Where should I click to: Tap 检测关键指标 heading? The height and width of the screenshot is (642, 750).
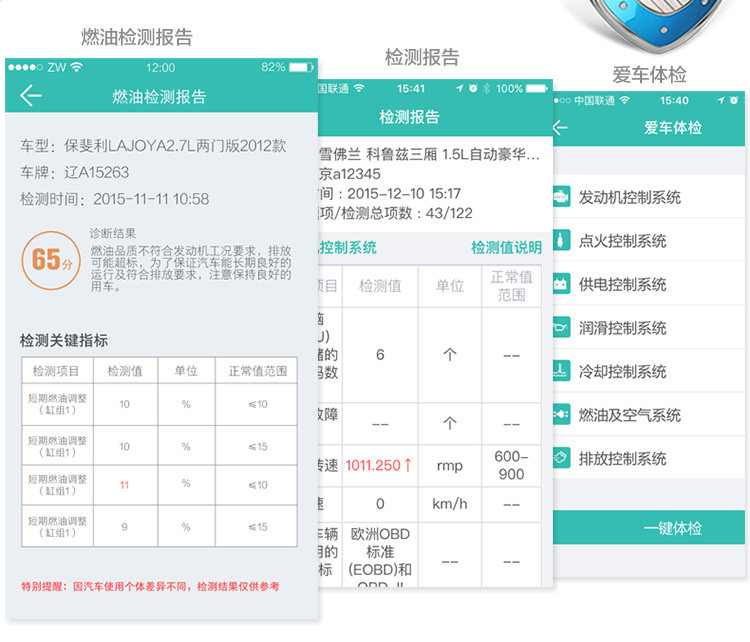click(64, 340)
